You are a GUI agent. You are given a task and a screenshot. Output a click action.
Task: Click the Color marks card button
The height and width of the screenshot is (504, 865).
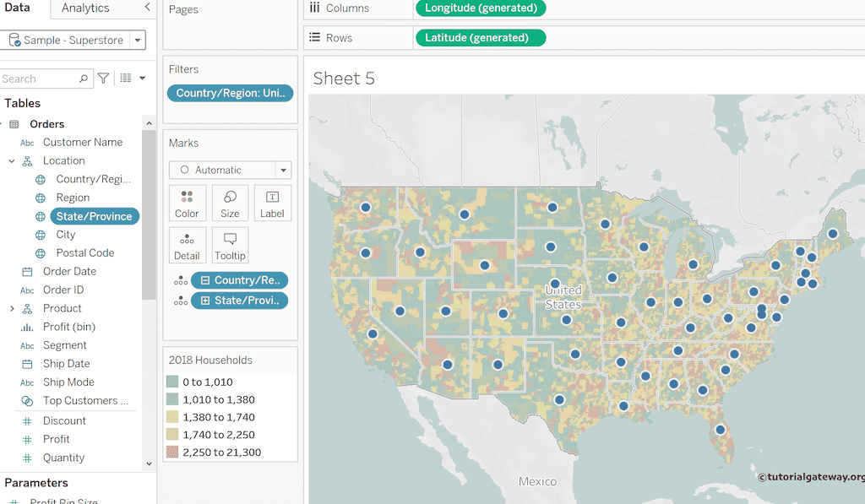pos(187,203)
